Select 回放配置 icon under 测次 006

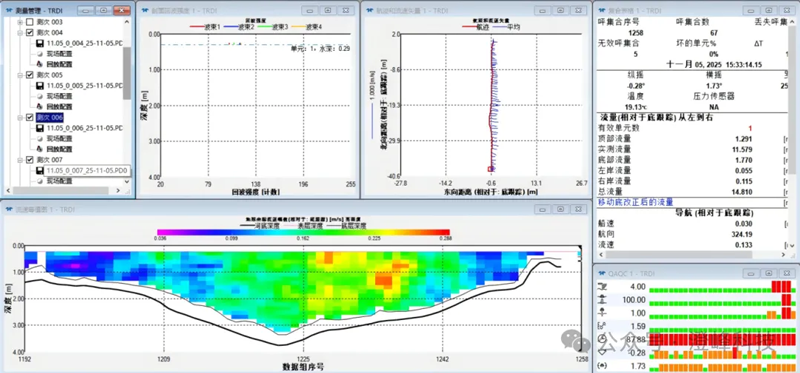pyautogui.click(x=40, y=149)
